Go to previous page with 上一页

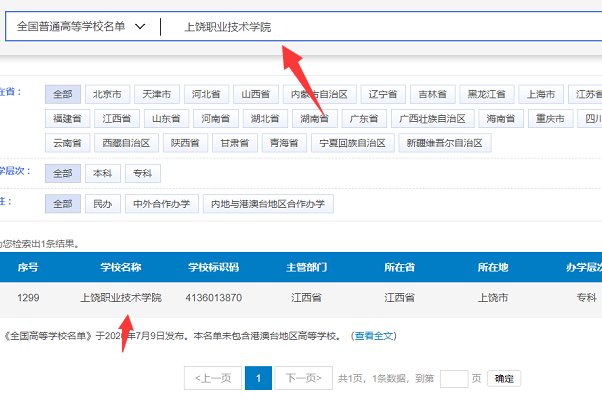(213, 378)
